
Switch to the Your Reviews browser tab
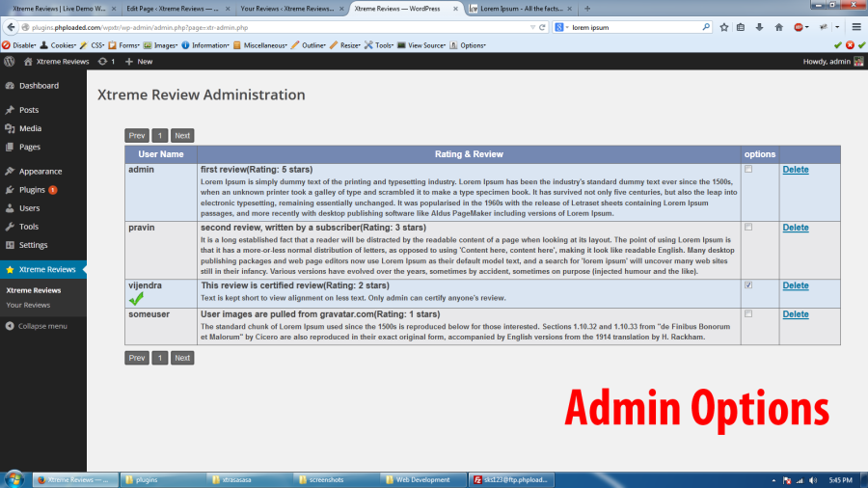point(286,9)
